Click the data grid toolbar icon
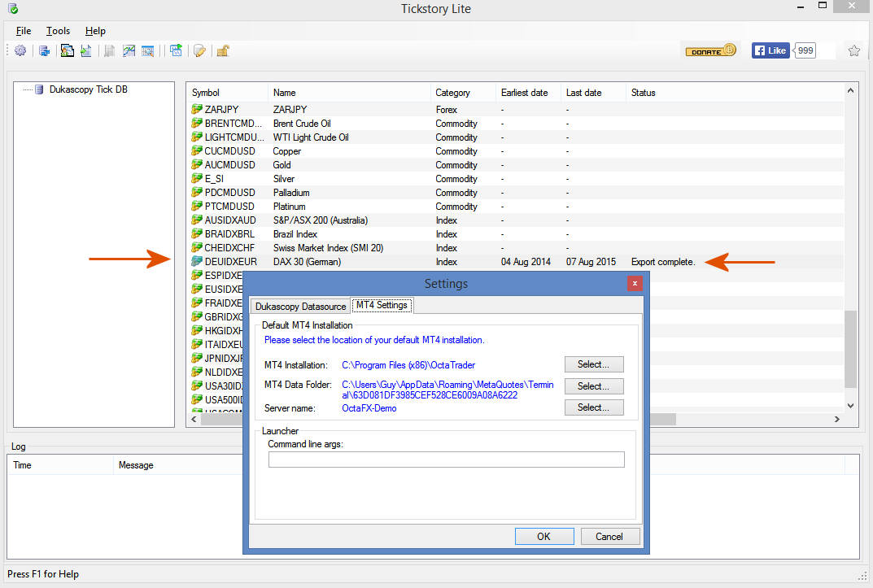Image resolution: width=873 pixels, height=588 pixels. 148,50
